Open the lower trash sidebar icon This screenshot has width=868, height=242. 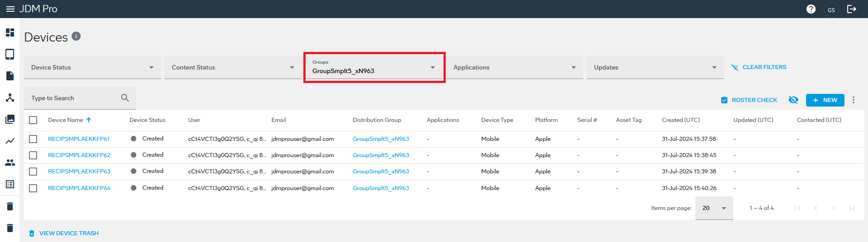[10, 228]
